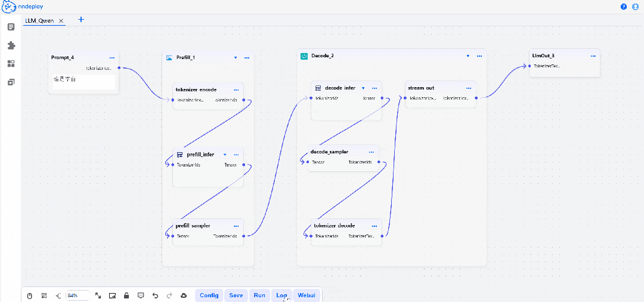This screenshot has height=302, width=644.
Task: Click the 84% zoom level field
Action: click(77, 295)
